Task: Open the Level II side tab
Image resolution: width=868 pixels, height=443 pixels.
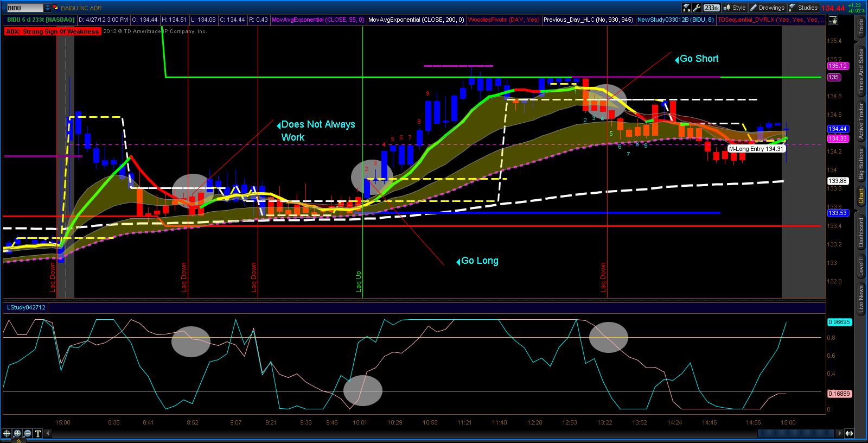Action: point(860,266)
